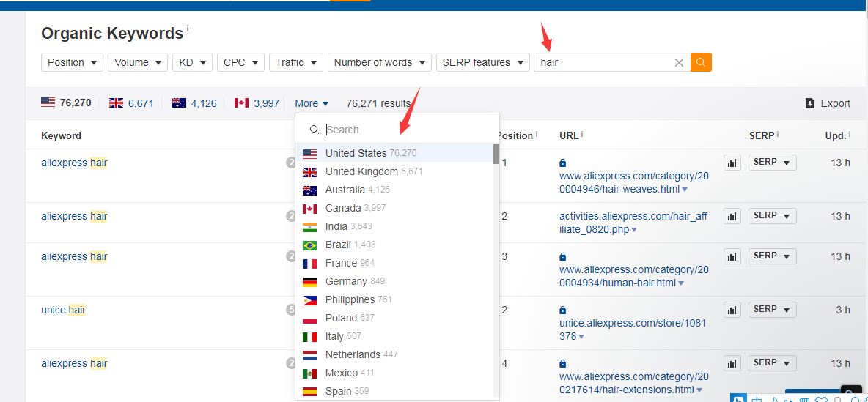This screenshot has height=402, width=868.
Task: Open the Number of words dropdown
Action: (380, 62)
